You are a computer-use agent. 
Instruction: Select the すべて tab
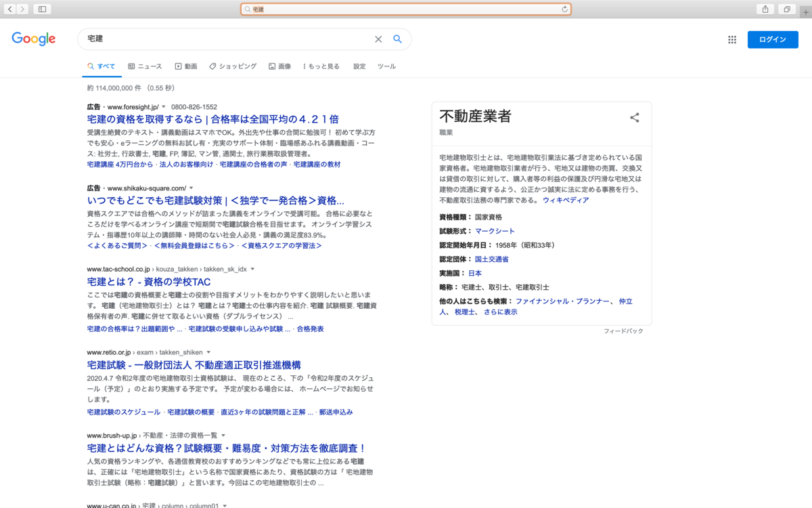pos(101,66)
